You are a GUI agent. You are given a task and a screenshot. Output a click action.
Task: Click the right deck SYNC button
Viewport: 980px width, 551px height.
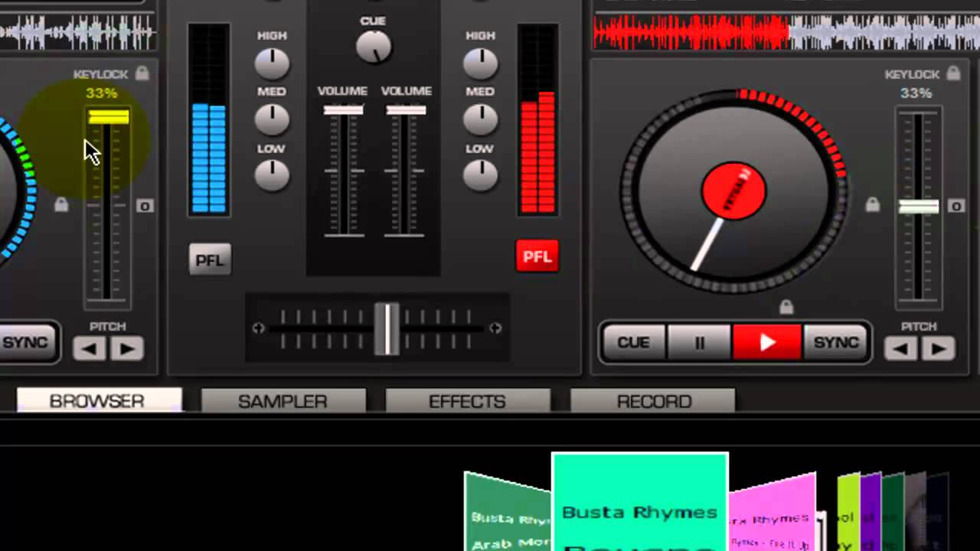[835, 343]
